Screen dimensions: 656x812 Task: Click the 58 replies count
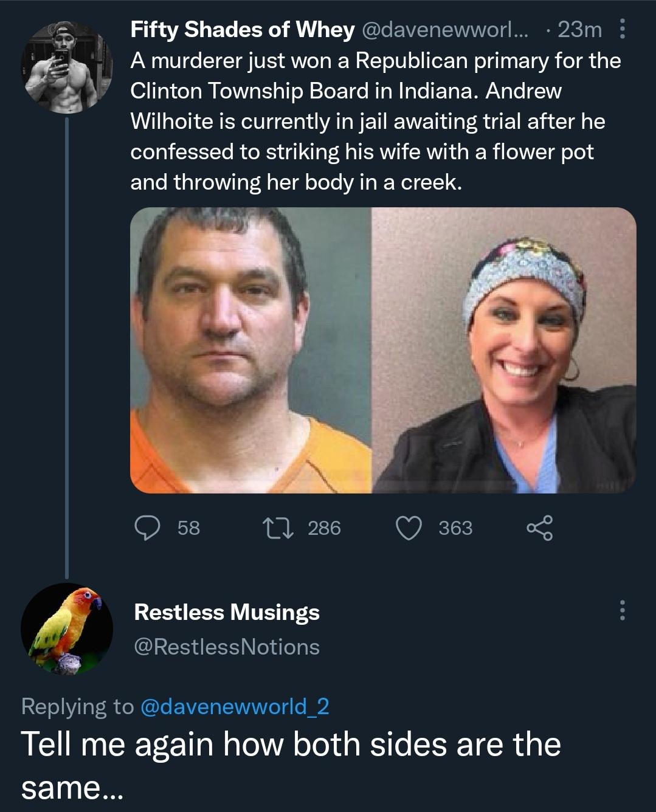(188, 528)
